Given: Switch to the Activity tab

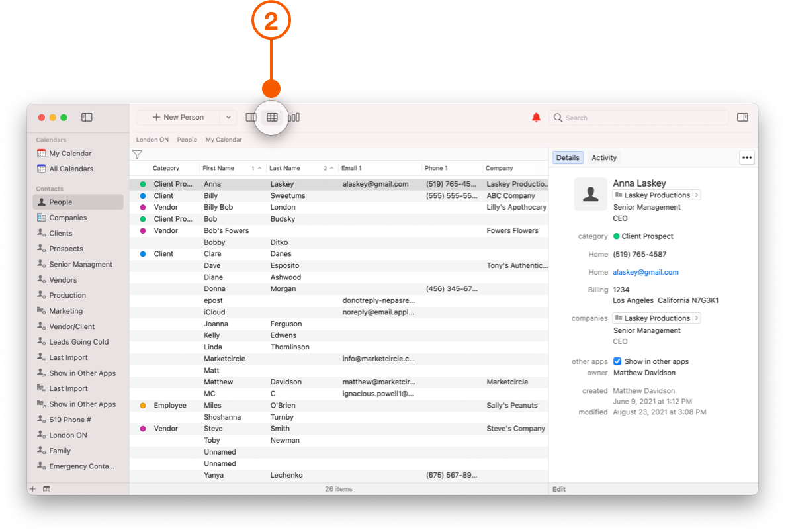Looking at the screenshot, I should click(x=604, y=157).
